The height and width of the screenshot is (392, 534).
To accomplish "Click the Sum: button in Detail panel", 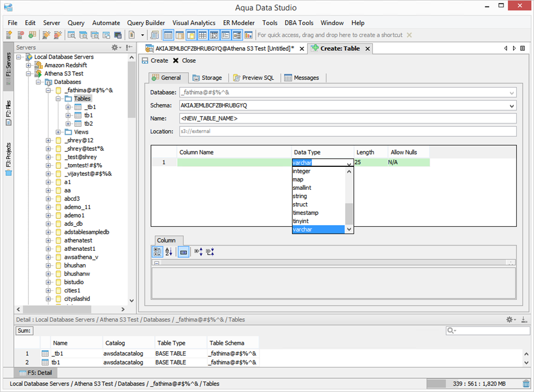I will point(24,330).
